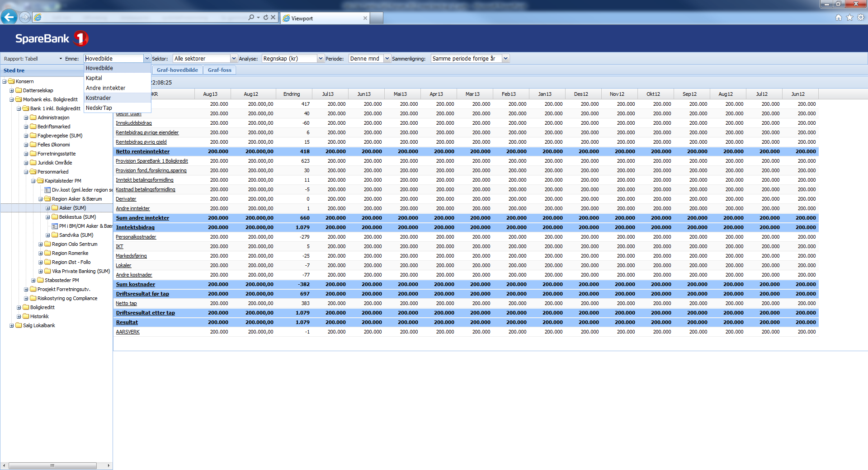
Task: Click the stop loading X icon in address bar
Action: point(273,17)
